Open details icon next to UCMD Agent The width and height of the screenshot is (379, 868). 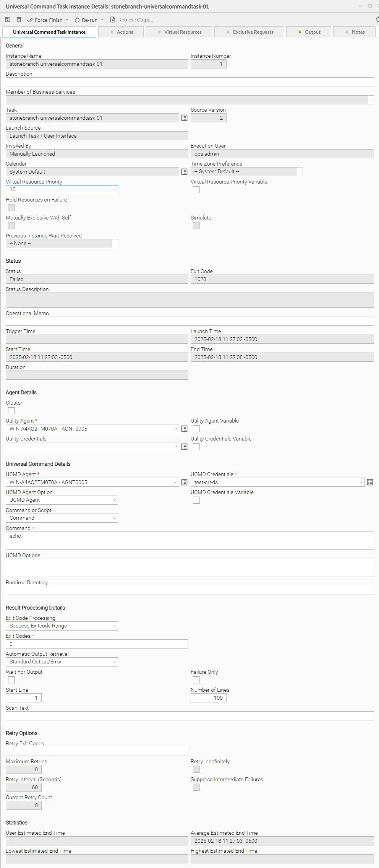(184, 482)
